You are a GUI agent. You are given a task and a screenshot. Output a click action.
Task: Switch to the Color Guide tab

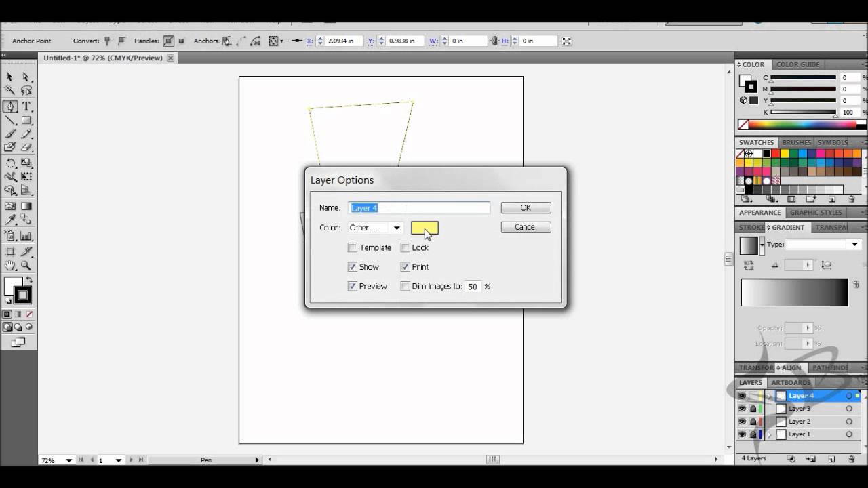click(797, 64)
